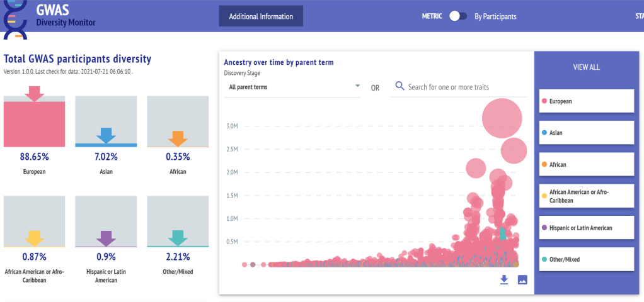Toggle European ancestry in the legend

click(x=586, y=101)
